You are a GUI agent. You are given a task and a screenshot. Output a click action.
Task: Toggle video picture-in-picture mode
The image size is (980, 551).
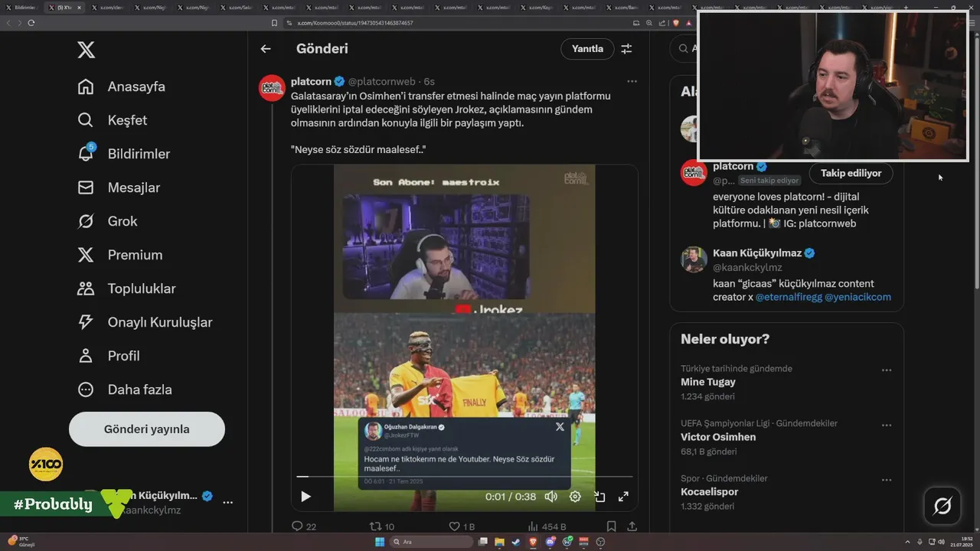599,497
